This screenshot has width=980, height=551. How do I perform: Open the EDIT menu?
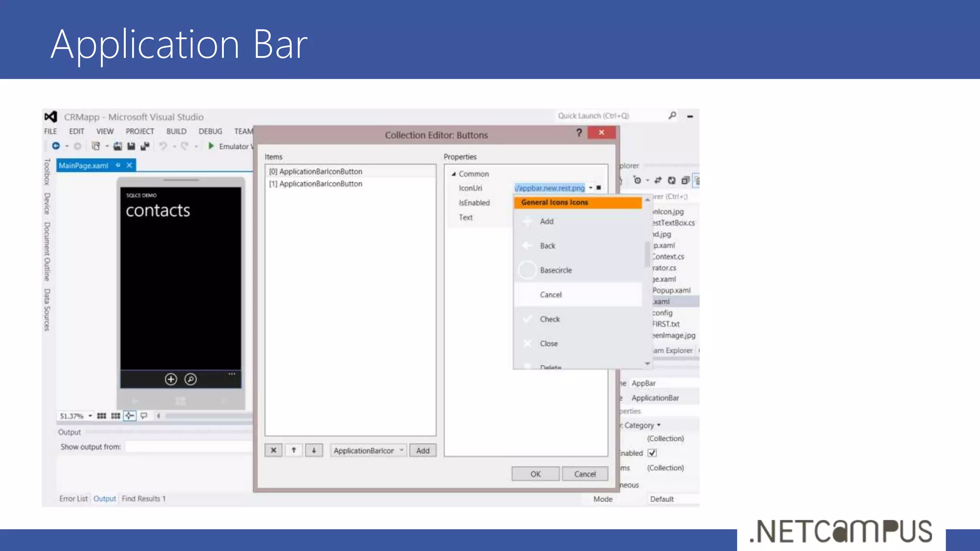point(77,131)
